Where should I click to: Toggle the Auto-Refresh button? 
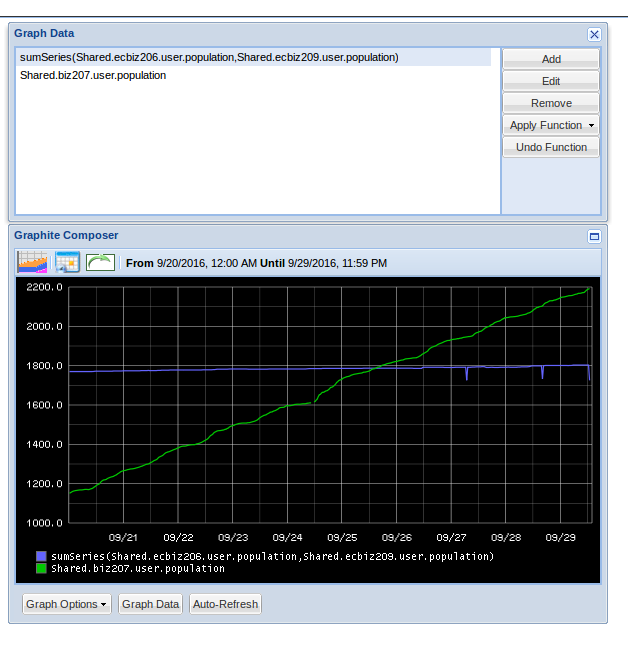click(x=225, y=604)
